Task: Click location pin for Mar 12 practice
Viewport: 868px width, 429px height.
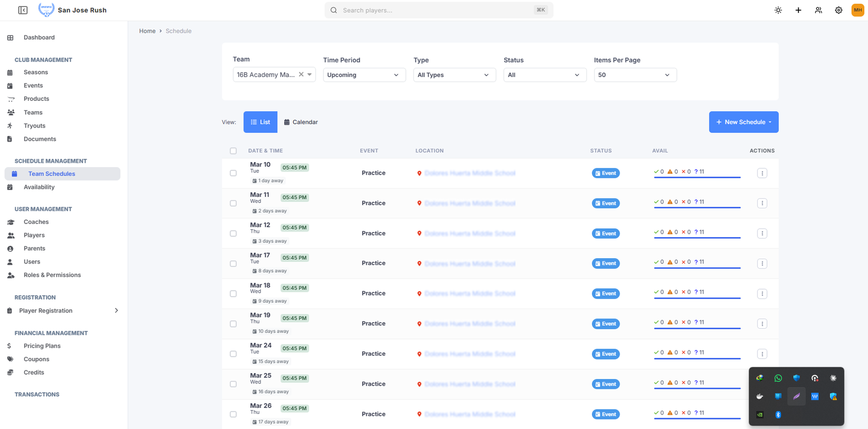Action: tap(419, 234)
